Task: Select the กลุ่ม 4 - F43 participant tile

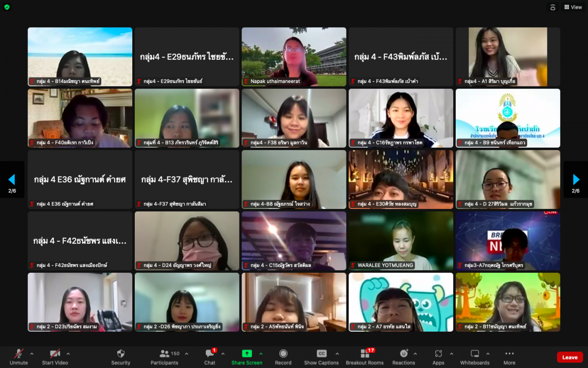Action: pos(401,57)
